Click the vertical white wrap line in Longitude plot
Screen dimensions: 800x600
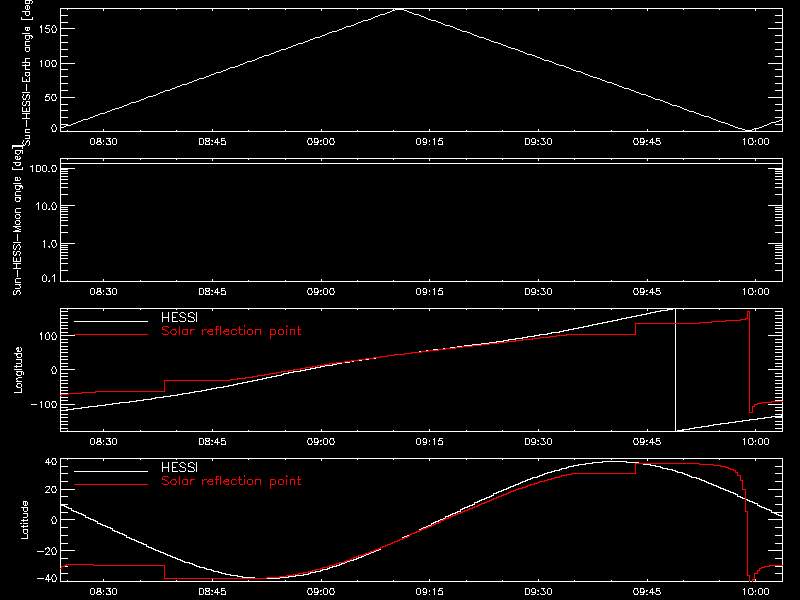point(675,370)
